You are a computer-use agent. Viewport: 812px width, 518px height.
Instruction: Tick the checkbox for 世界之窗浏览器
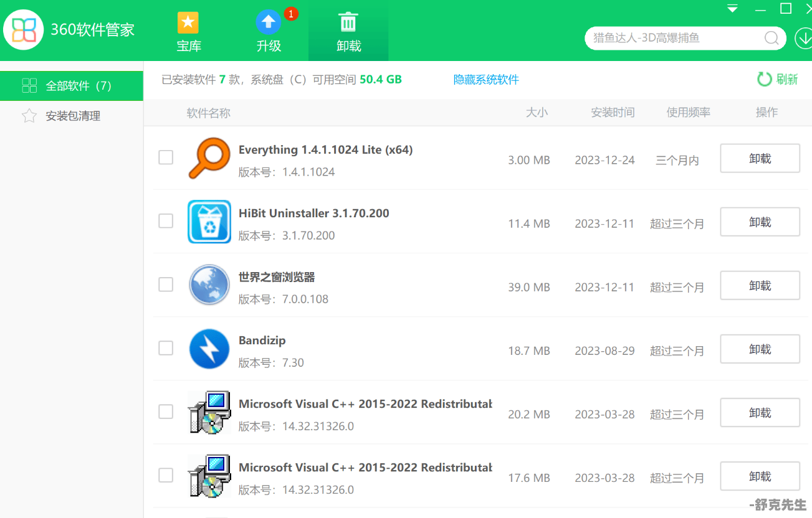[x=166, y=285]
